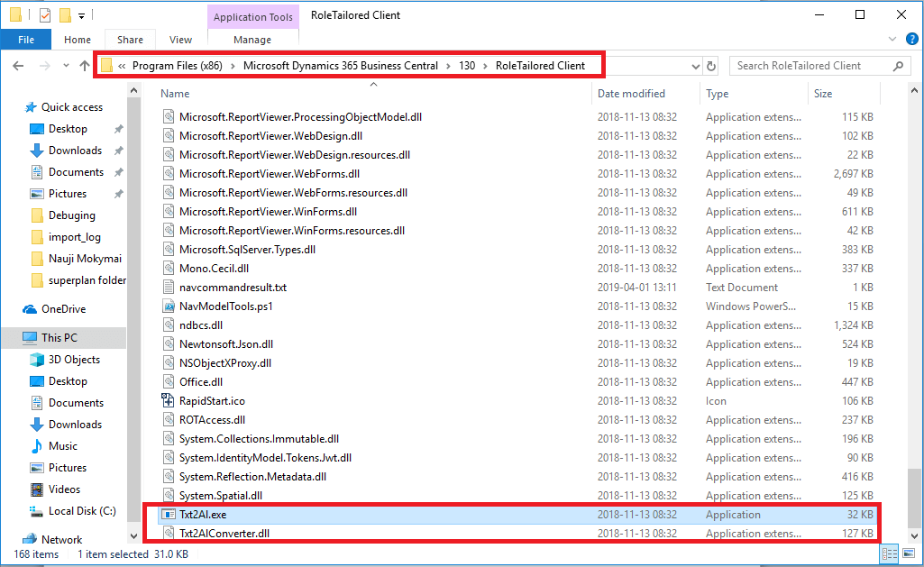Image resolution: width=924 pixels, height=567 pixels.
Task: Click the Local Disk (C:) drive icon
Action: click(37, 511)
